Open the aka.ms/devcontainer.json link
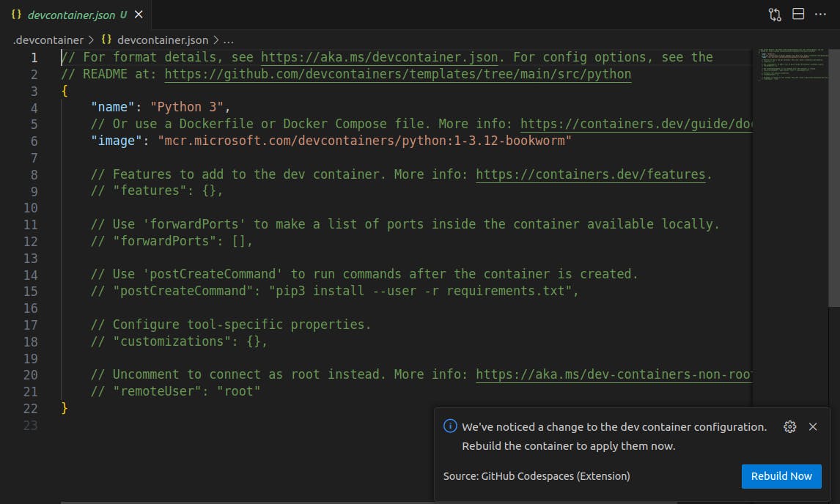The image size is (840, 504). 380,57
